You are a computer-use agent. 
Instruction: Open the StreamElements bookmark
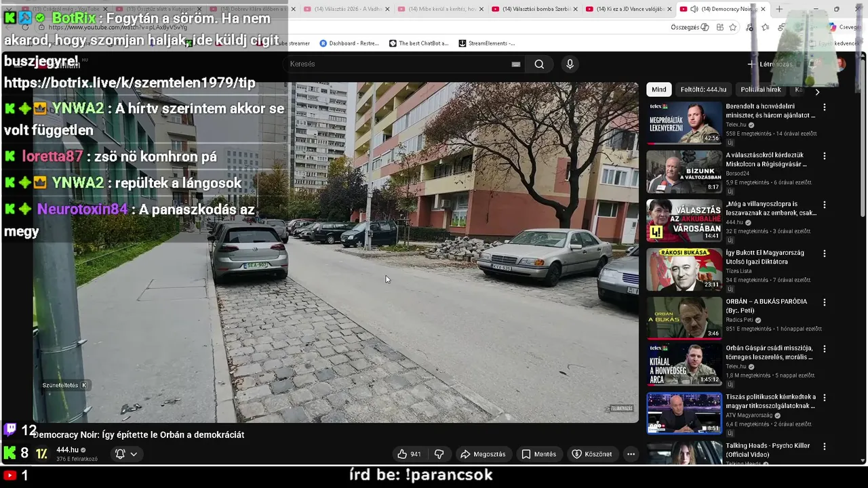tap(487, 43)
